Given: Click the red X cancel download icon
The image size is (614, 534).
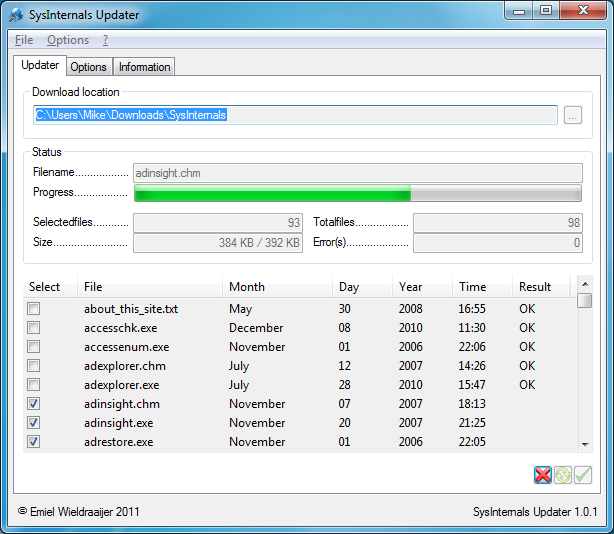Looking at the screenshot, I should coord(543,475).
